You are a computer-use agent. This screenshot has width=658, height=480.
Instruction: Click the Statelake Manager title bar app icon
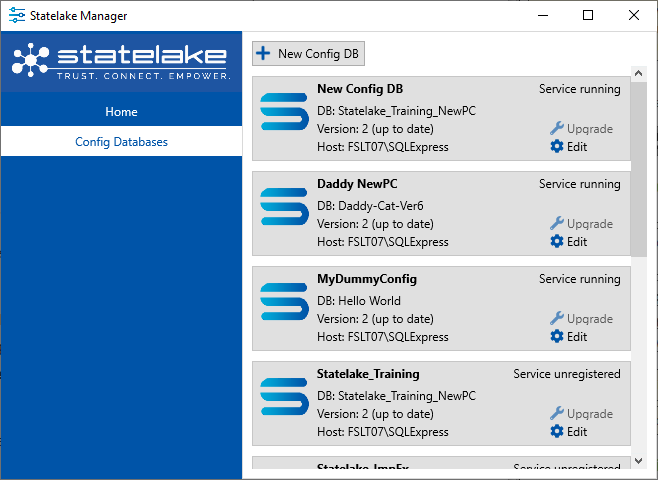point(17,16)
